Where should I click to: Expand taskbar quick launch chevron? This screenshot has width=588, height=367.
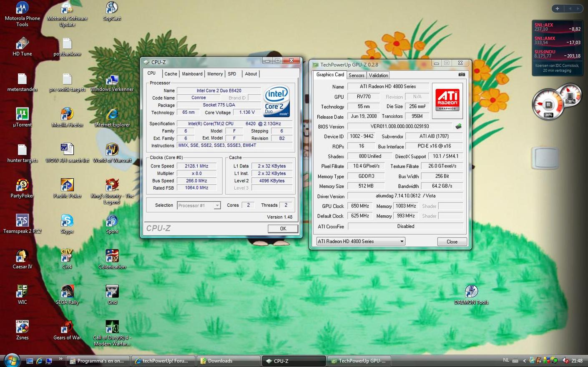[60, 359]
